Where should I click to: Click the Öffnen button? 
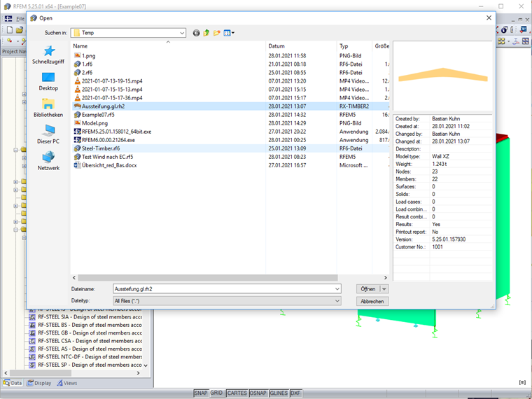point(368,289)
